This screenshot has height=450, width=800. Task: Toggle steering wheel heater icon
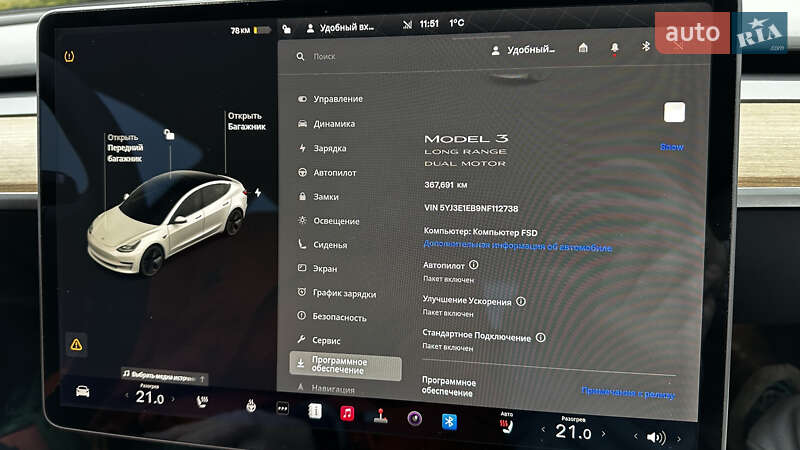tap(251, 406)
